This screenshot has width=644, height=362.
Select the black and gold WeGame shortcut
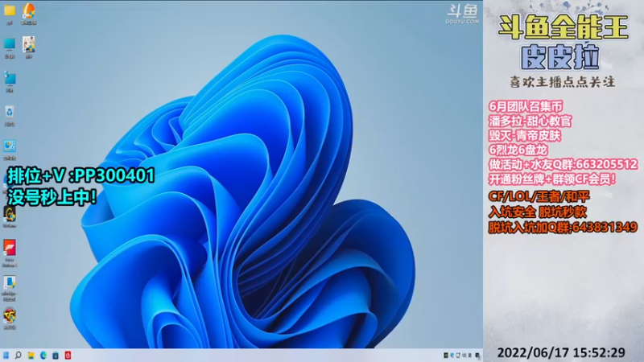[10, 214]
